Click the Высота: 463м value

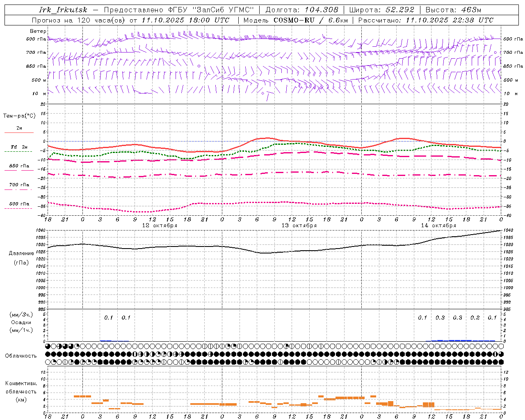[x=453, y=10]
